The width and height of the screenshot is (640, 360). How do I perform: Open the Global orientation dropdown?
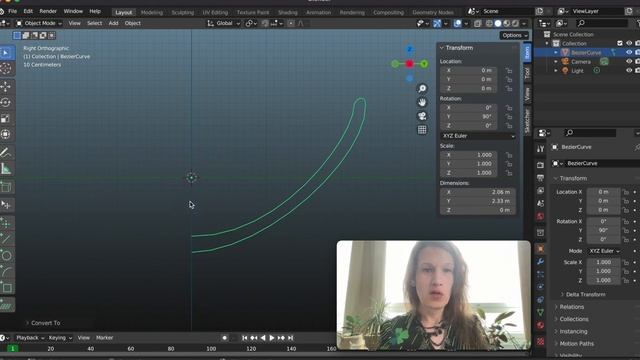(x=224, y=23)
